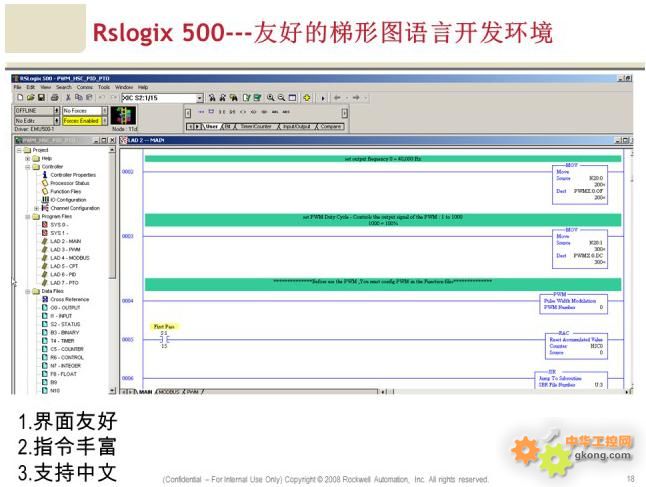
Task: Select LAD 4 - MODBUS program file
Action: click(x=70, y=258)
